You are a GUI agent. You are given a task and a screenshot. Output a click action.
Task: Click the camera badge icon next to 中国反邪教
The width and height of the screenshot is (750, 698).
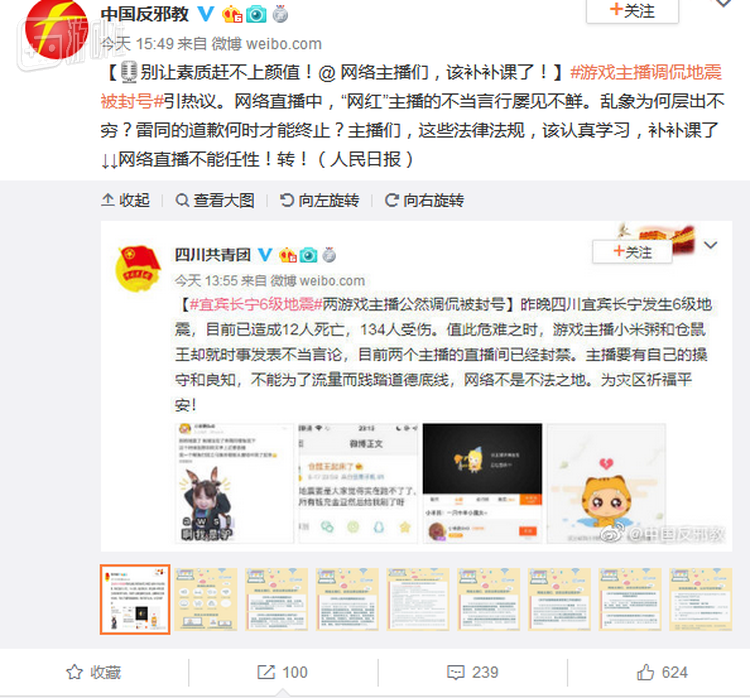[256, 14]
